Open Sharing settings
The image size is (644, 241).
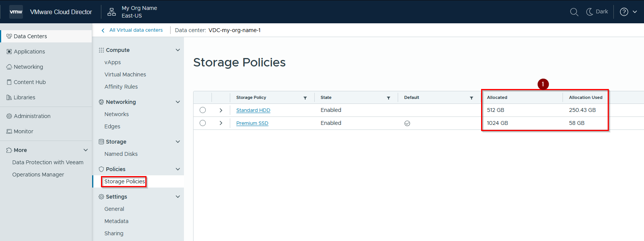point(114,233)
